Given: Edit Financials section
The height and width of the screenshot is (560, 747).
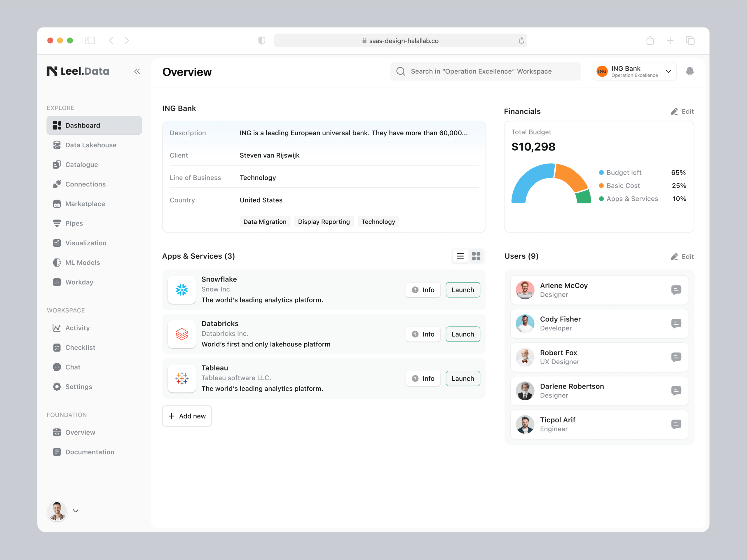Looking at the screenshot, I should pos(682,111).
